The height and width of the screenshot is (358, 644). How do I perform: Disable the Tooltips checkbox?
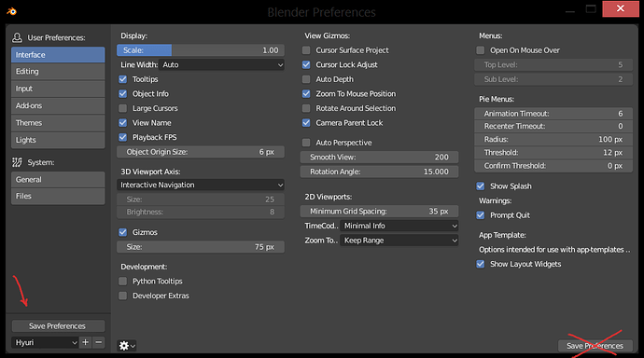click(x=123, y=79)
